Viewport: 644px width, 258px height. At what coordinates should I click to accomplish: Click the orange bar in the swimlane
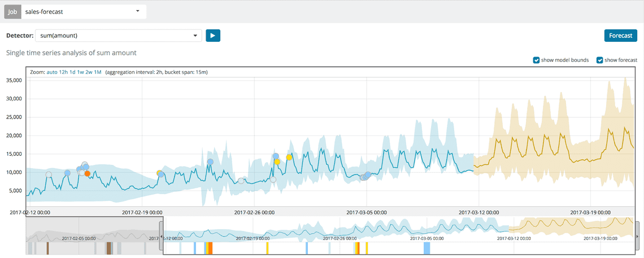(x=210, y=248)
